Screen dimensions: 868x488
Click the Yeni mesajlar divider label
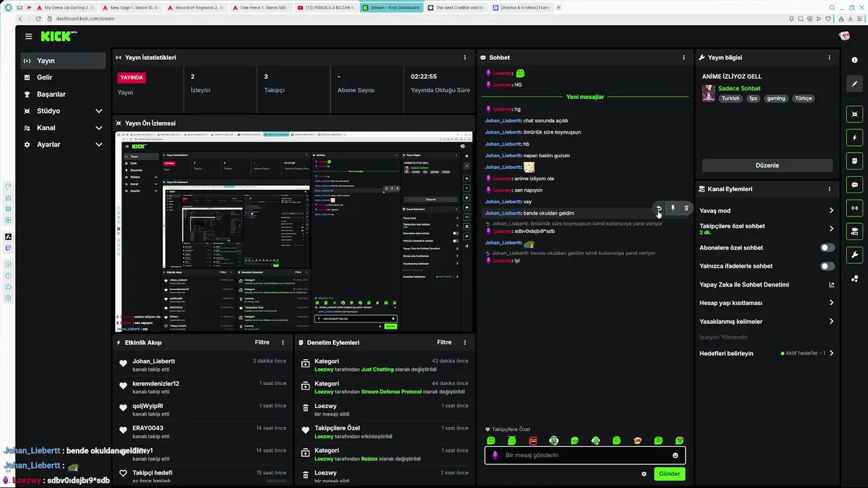click(585, 97)
